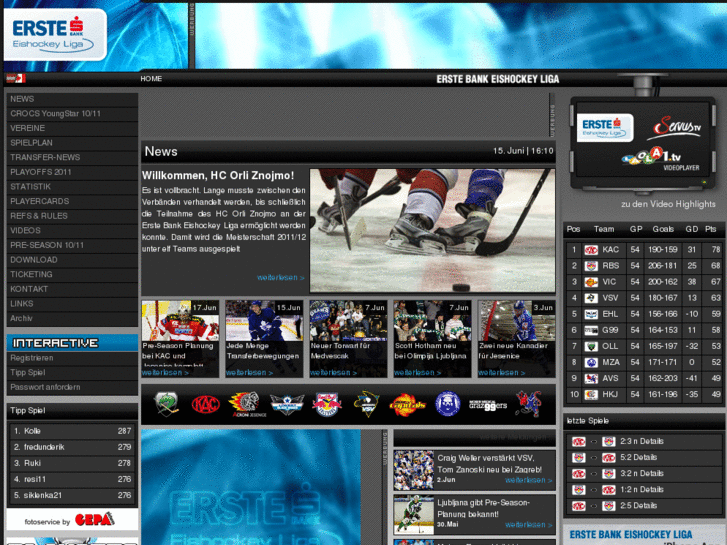
Task: Open PLAYOFFS 2011 in the sidebar
Action: pyautogui.click(x=72, y=172)
